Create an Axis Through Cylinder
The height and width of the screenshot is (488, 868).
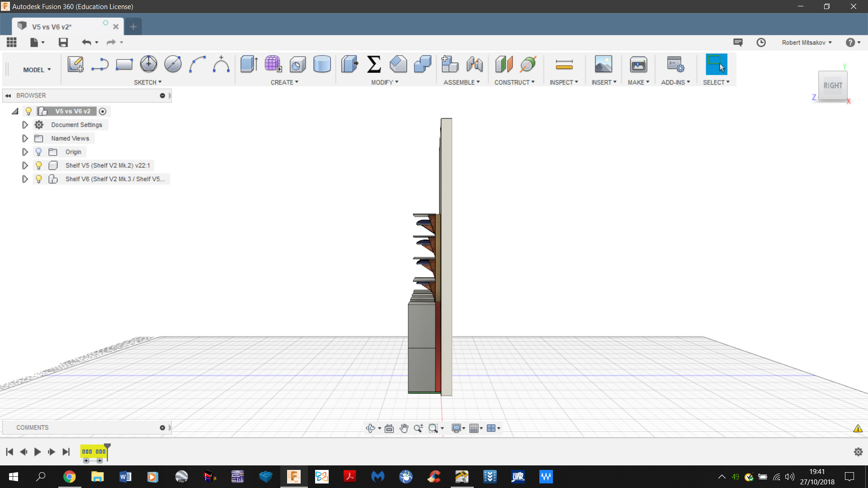click(528, 64)
